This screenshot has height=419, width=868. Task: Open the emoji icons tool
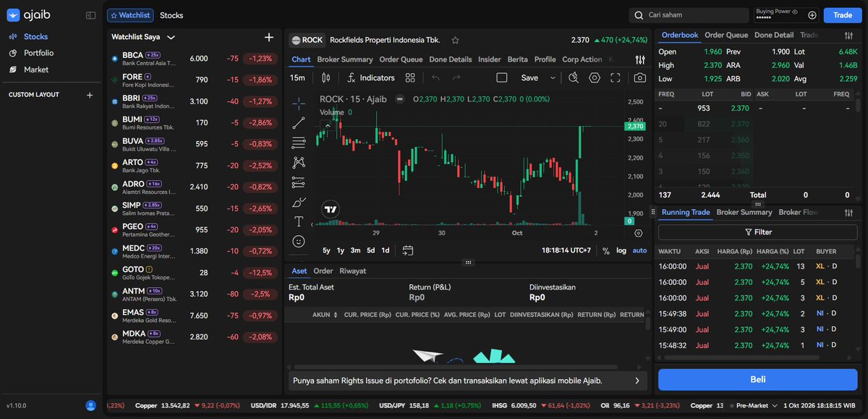click(299, 241)
